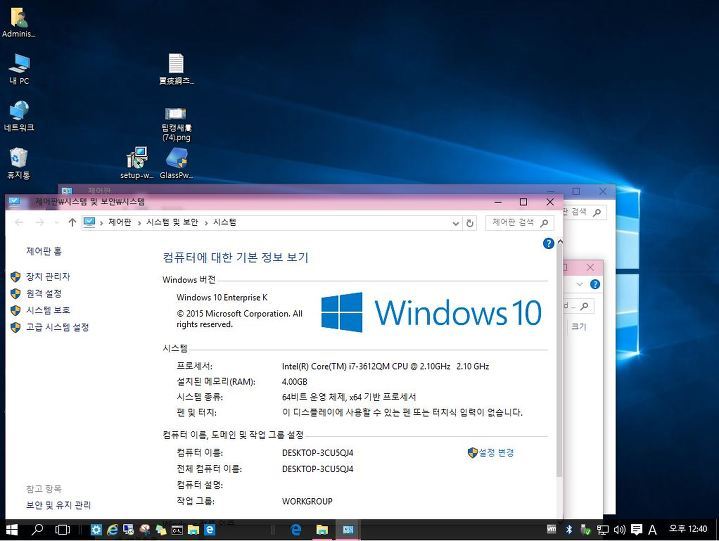Select the 휴지통 recycle bin icon
Screen dimensions: 719x541
click(x=19, y=164)
